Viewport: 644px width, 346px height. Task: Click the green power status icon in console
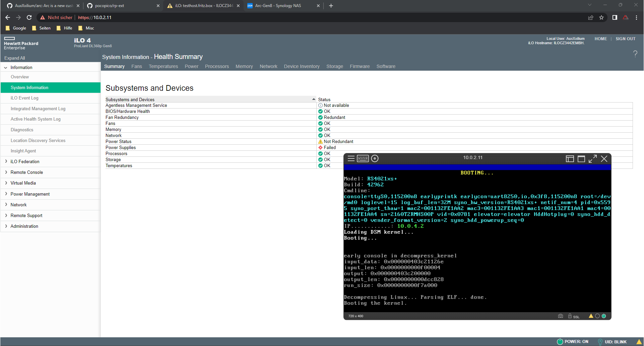pyautogui.click(x=604, y=316)
